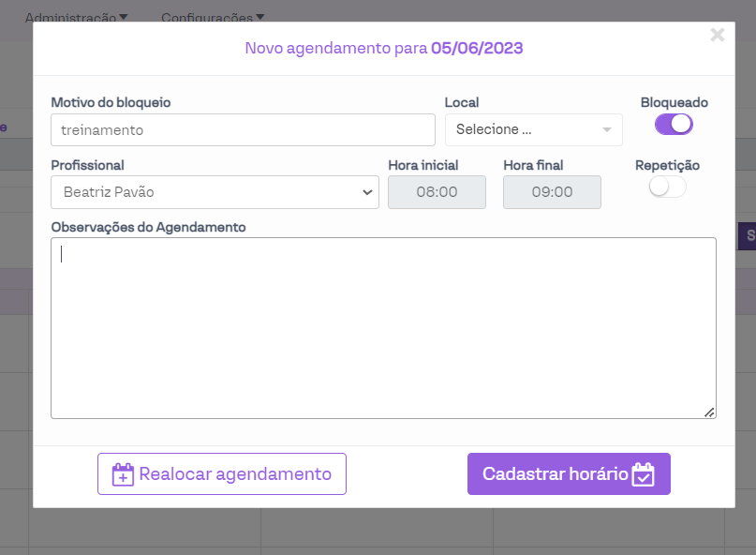Viewport: 756px width, 555px height.
Task: Open the Configurações menu
Action: 212,17
